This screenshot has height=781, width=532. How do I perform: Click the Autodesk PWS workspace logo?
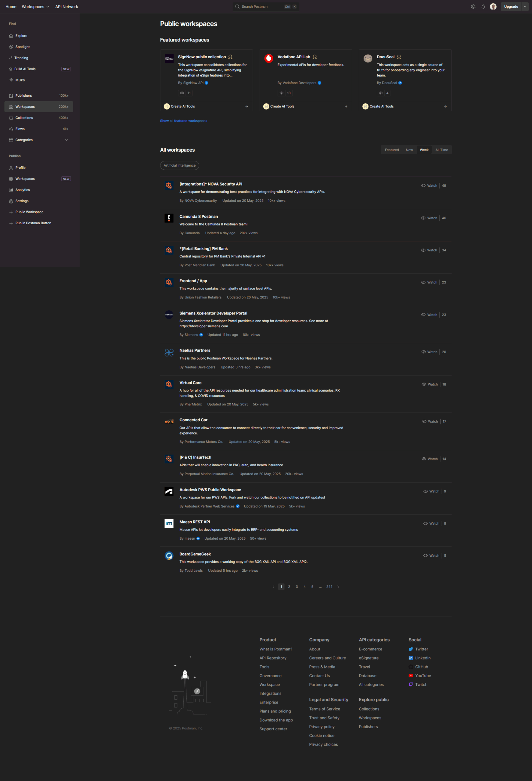(x=169, y=491)
